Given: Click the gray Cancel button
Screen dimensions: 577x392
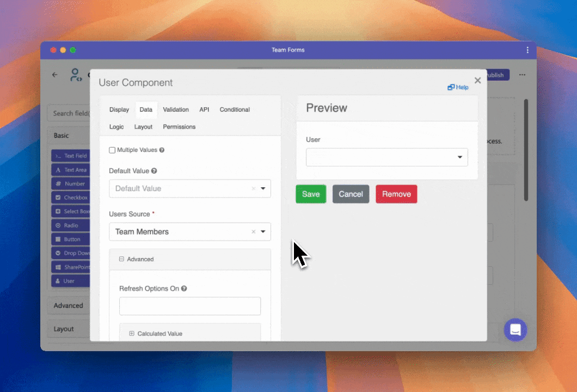Looking at the screenshot, I should 351,194.
